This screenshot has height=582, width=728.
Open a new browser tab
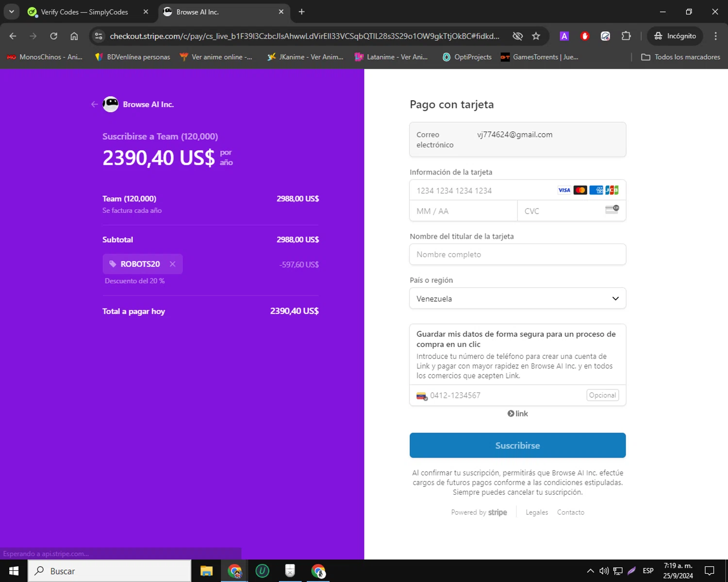coord(301,12)
